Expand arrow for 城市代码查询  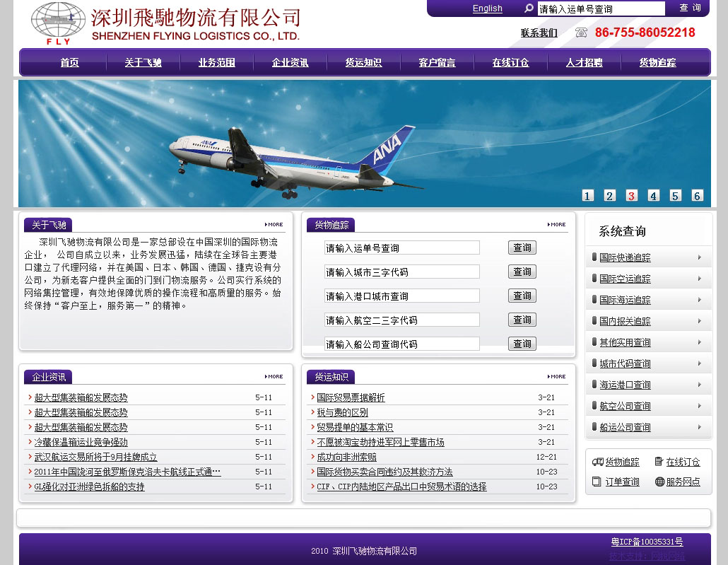(x=699, y=363)
